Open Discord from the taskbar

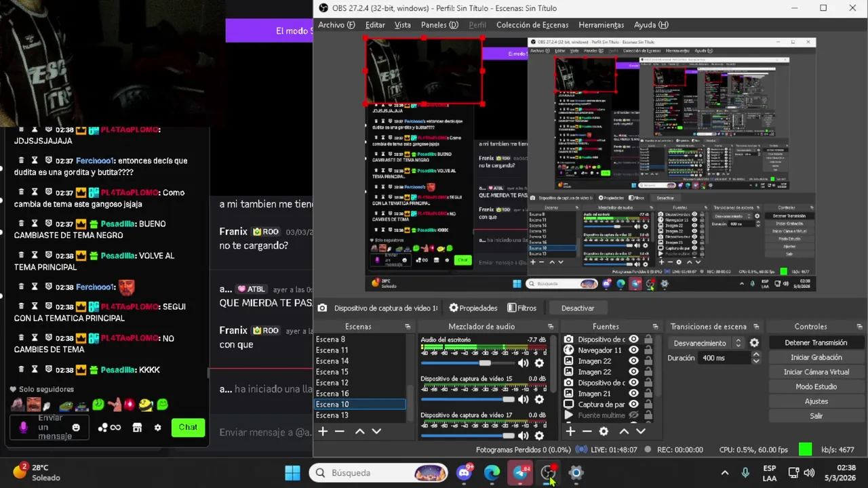point(465,472)
